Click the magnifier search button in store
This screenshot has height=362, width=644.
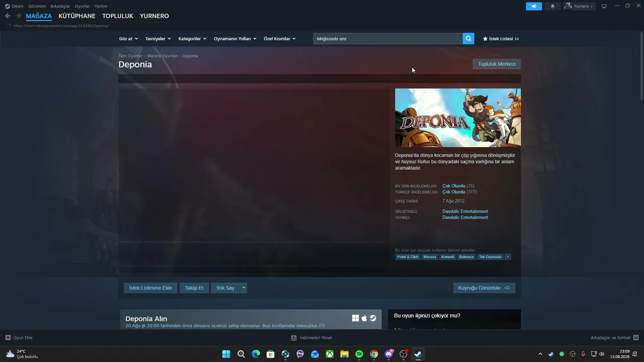(468, 39)
